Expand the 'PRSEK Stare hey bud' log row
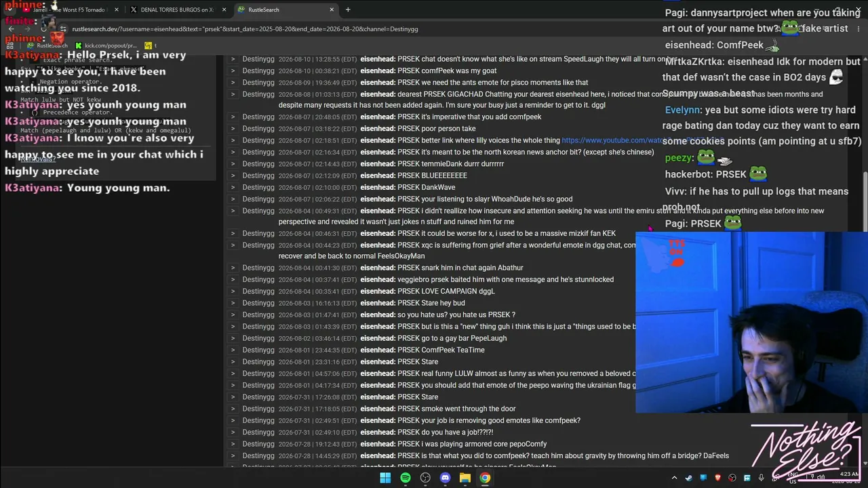This screenshot has height=488, width=868. (233, 303)
